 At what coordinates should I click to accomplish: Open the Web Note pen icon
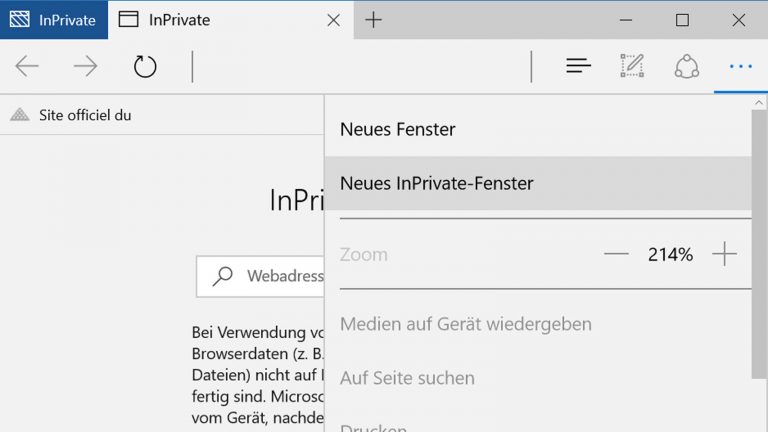click(632, 67)
